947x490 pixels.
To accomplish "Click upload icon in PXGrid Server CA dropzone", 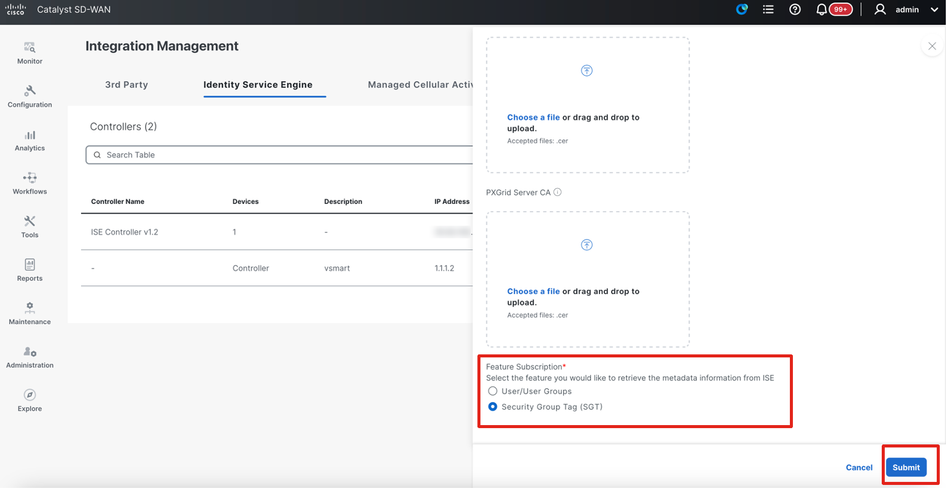I will pos(586,245).
